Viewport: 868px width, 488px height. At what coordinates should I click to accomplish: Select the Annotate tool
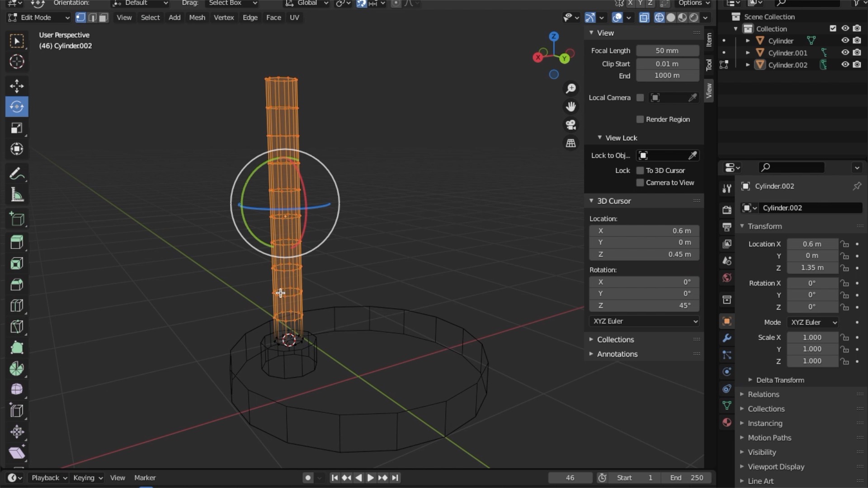pos(17,173)
